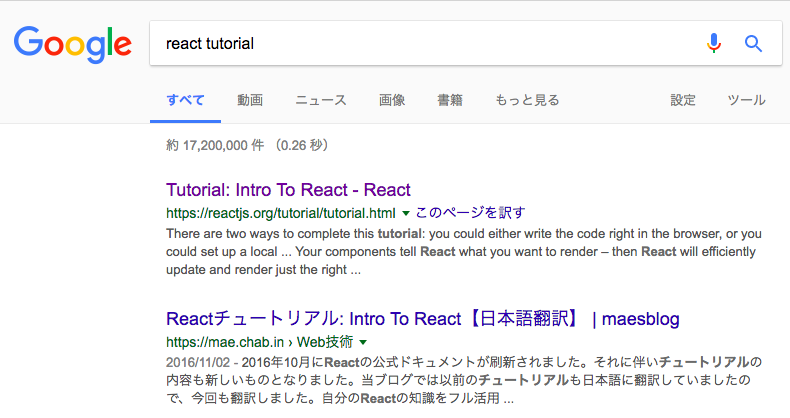Open the 設定 menu
This screenshot has width=790, height=418.
coord(683,100)
